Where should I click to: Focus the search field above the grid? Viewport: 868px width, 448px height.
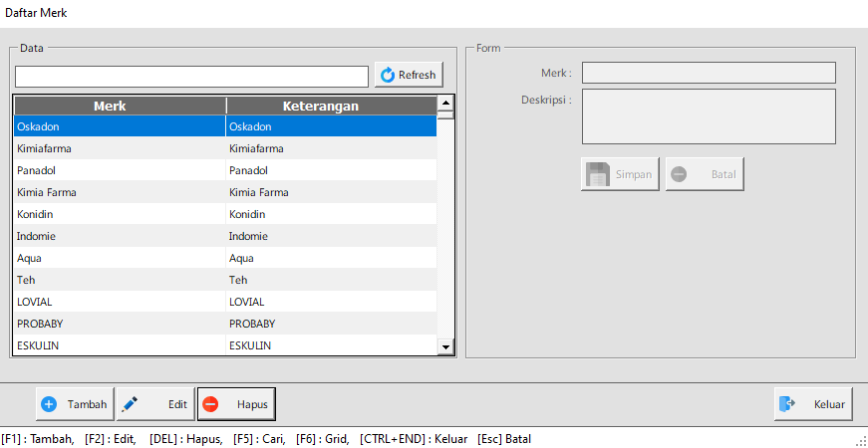[x=191, y=77]
